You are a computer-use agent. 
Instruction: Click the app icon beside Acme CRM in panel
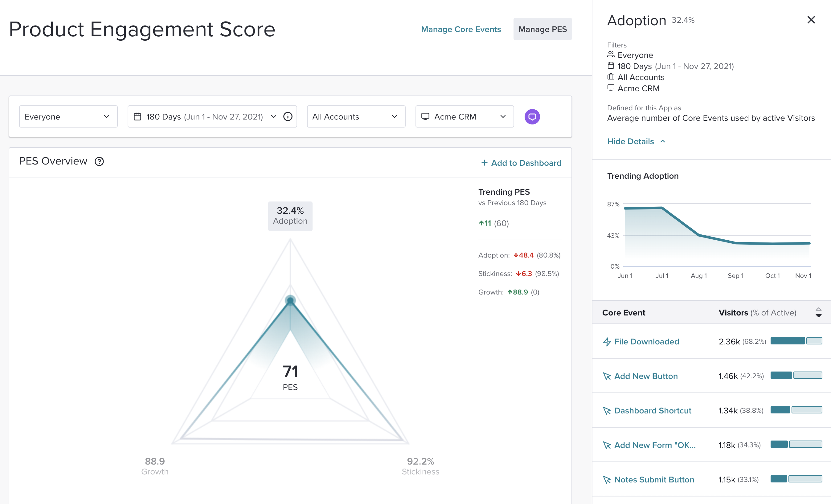[611, 88]
